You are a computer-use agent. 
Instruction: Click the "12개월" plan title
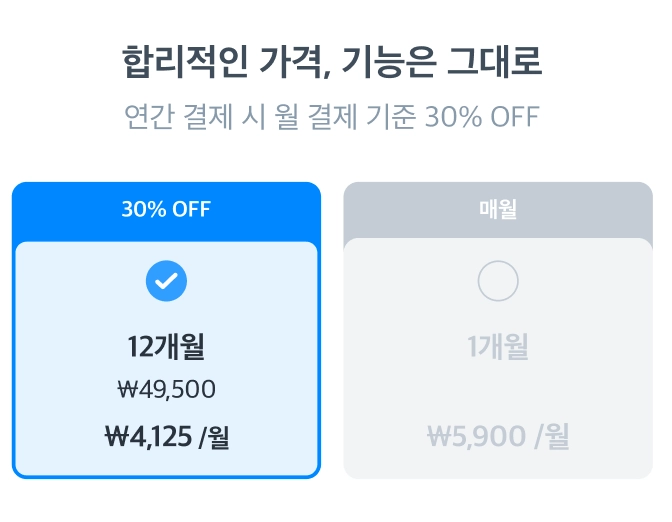166,347
